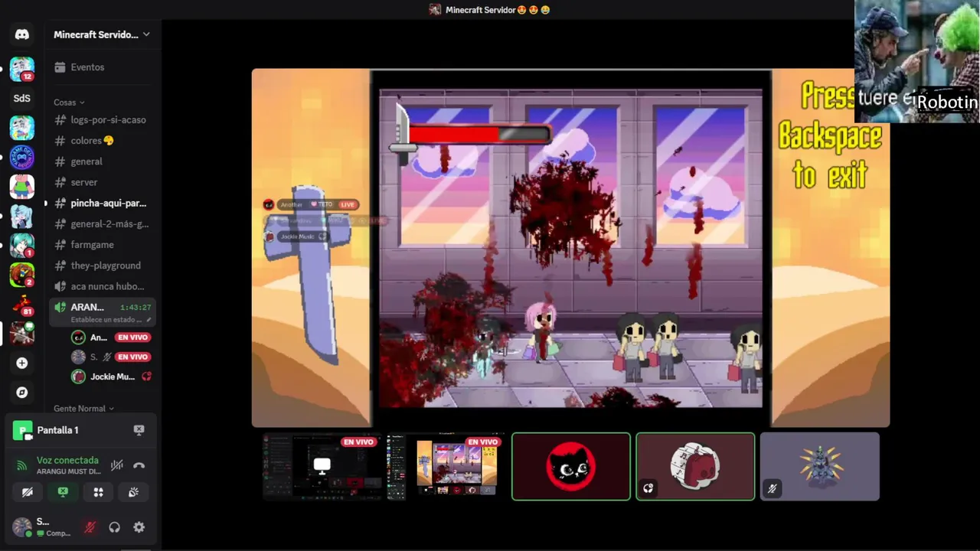Open Eventos calendar item
Viewport: 980px width, 551px height.
tap(102, 67)
